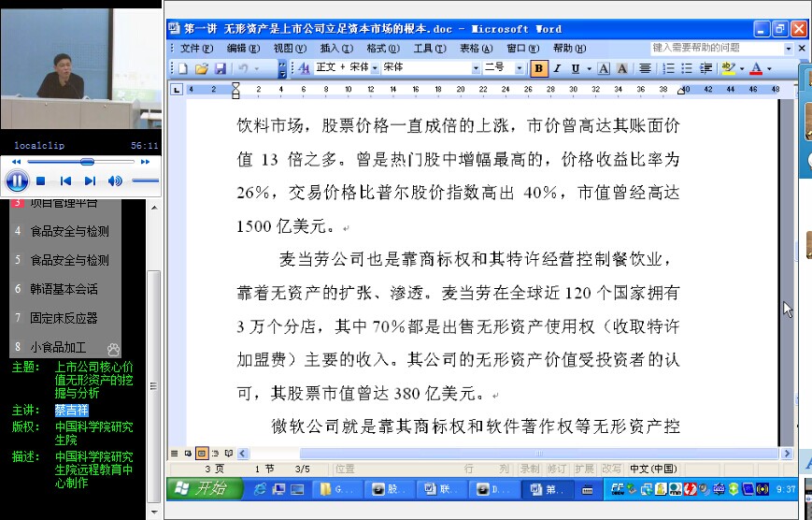Open the 表格(A) menu
Viewport: 812px width, 520px height.
point(477,49)
